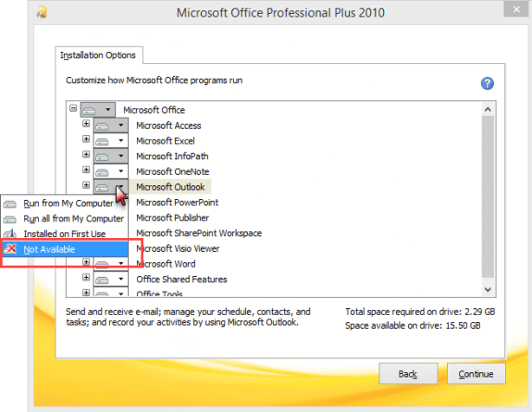Click the Back button
The height and width of the screenshot is (412, 532).
tap(408, 374)
